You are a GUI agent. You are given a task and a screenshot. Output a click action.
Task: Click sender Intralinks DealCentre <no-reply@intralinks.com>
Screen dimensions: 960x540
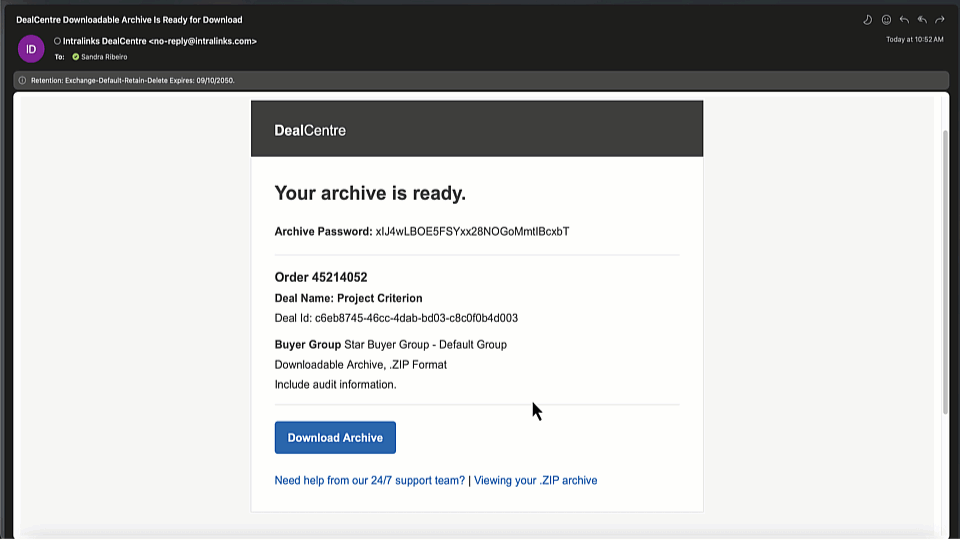[160, 41]
